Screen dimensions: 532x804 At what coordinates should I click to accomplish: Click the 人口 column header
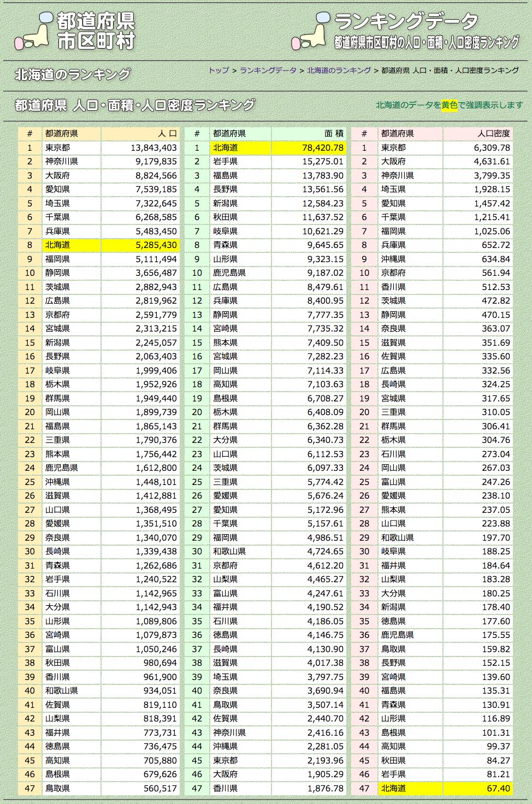(x=168, y=133)
